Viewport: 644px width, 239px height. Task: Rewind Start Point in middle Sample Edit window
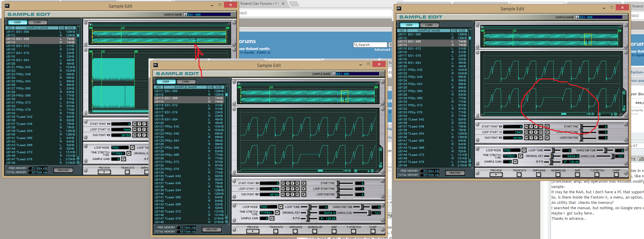click(283, 183)
